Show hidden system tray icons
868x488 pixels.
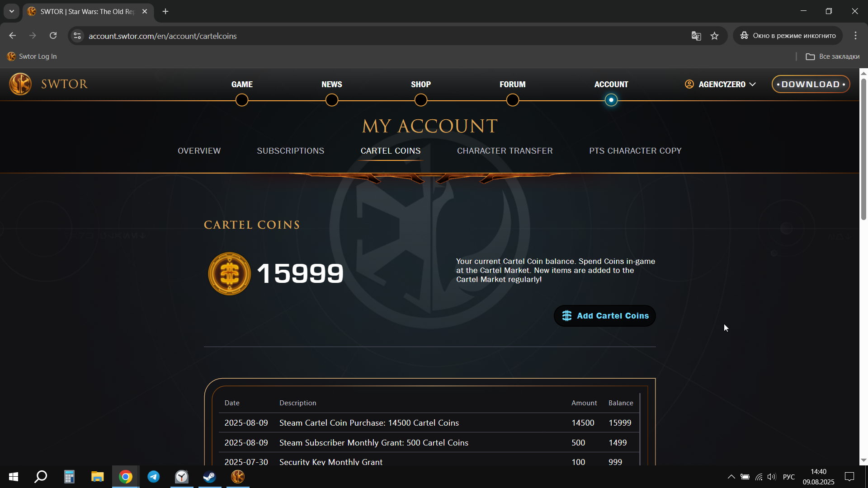click(x=731, y=477)
